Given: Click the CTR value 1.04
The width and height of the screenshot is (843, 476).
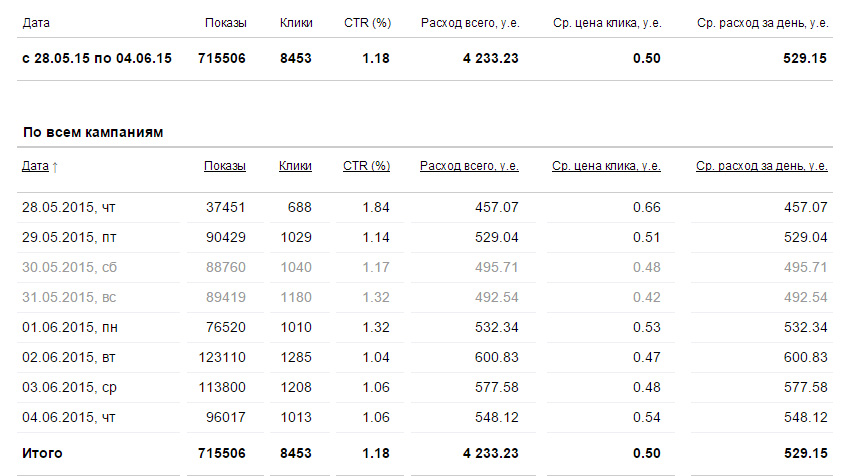Looking at the screenshot, I should point(376,358).
